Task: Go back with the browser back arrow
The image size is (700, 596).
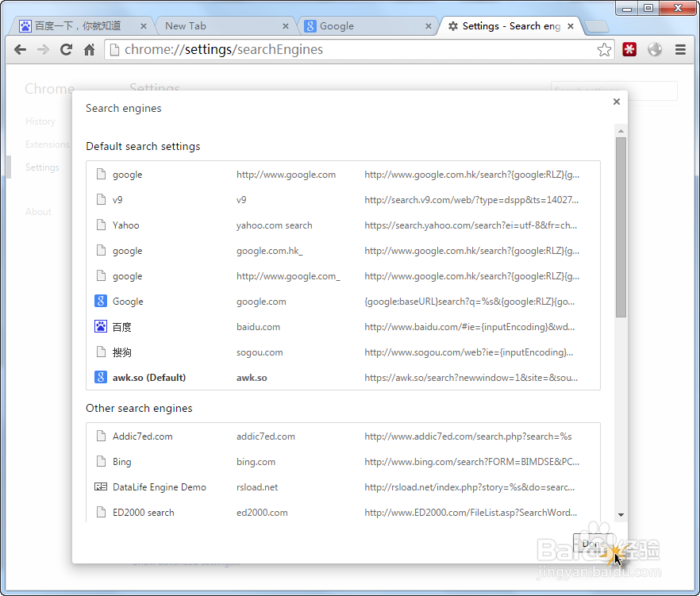Action: tap(20, 49)
